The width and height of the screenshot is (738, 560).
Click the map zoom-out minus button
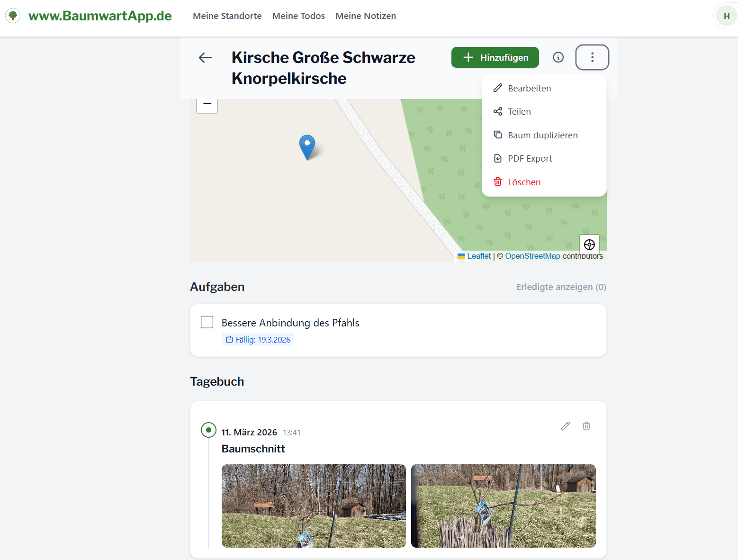207,104
